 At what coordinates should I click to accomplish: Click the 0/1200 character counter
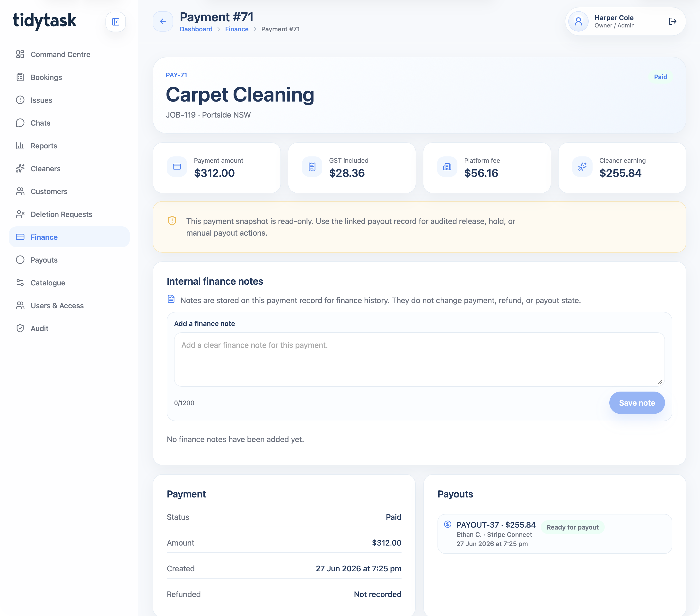click(x=184, y=403)
